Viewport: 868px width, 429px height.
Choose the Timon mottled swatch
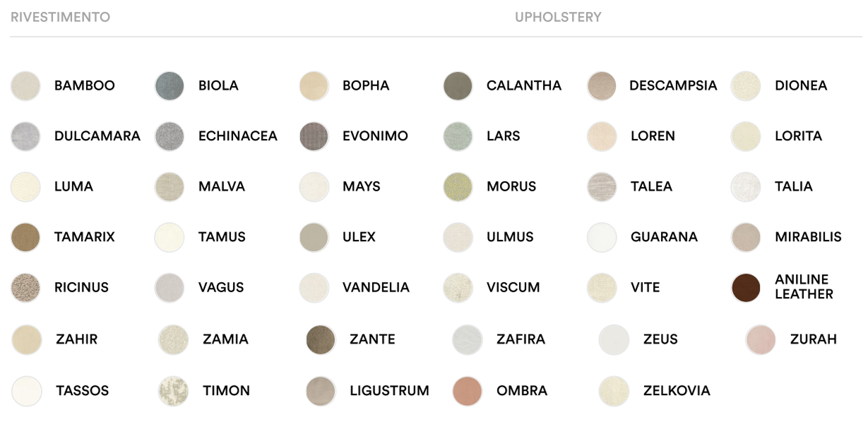point(174,391)
